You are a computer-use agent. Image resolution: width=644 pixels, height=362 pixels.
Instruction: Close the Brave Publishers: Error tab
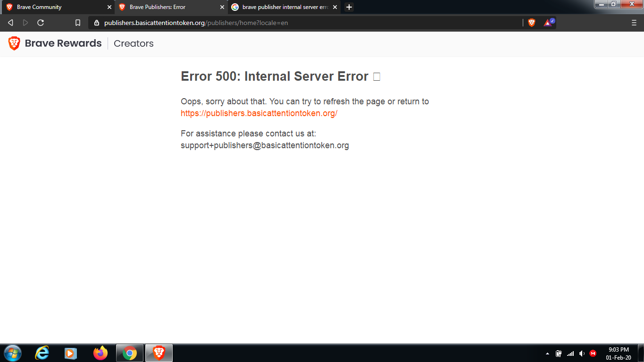click(222, 7)
